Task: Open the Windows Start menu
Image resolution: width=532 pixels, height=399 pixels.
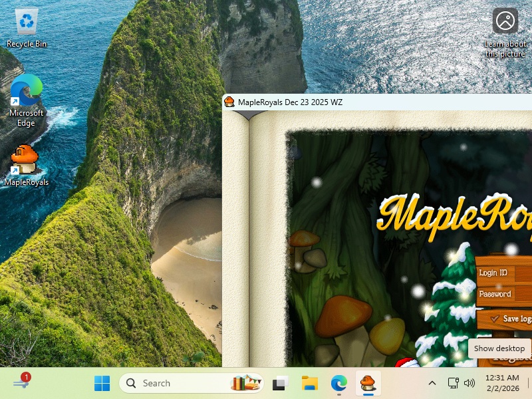Action: pyautogui.click(x=102, y=383)
